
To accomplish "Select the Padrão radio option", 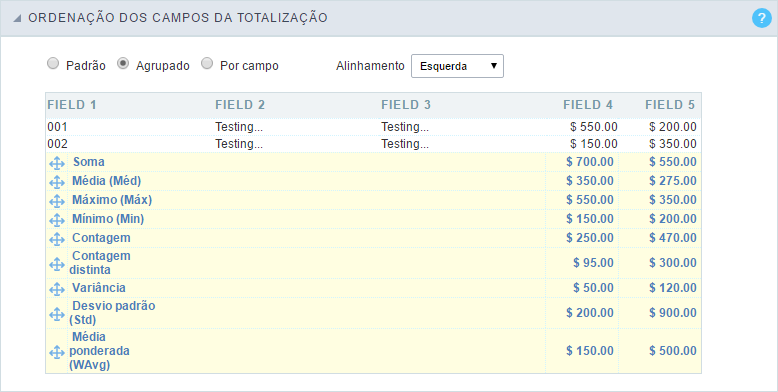I will click(x=53, y=64).
